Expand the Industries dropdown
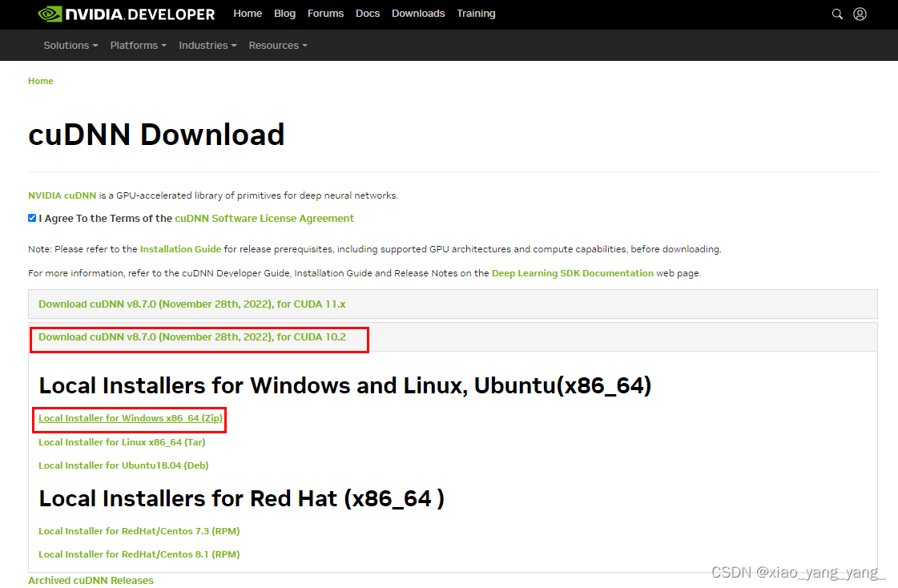The width and height of the screenshot is (898, 588). pyautogui.click(x=207, y=45)
